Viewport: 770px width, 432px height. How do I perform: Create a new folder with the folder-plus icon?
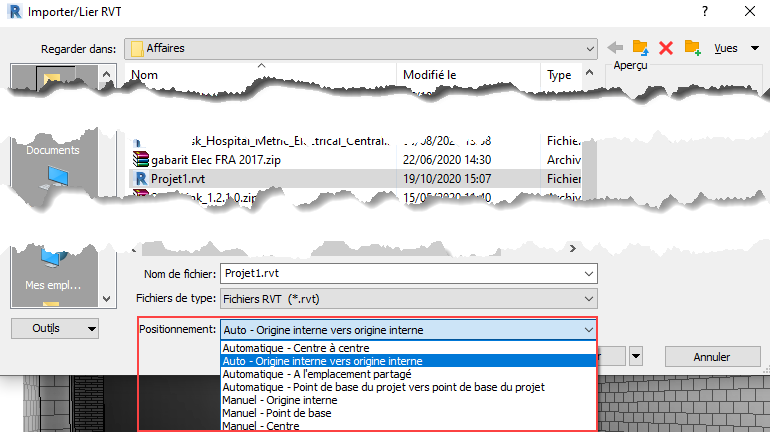pos(692,48)
